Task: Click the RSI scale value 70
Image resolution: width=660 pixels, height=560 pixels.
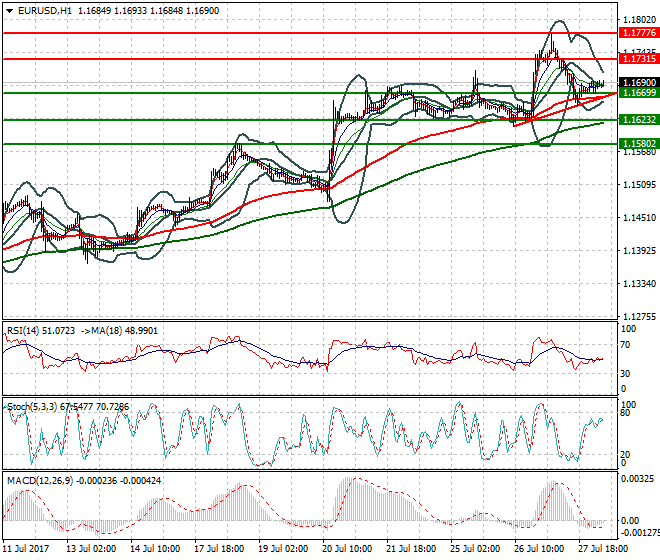Action: 625,345
